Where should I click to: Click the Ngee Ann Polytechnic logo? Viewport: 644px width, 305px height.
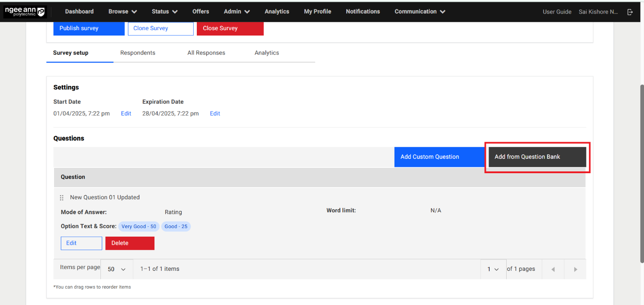pos(25,12)
